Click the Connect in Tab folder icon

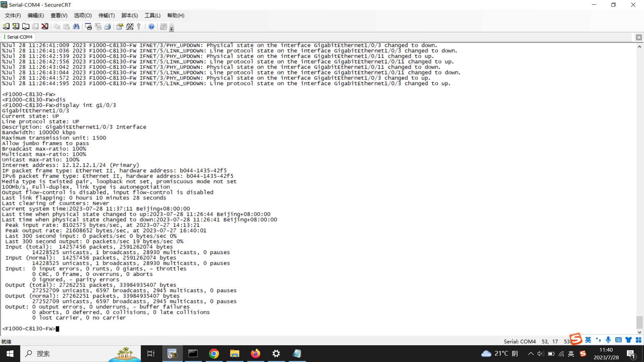coord(25,26)
